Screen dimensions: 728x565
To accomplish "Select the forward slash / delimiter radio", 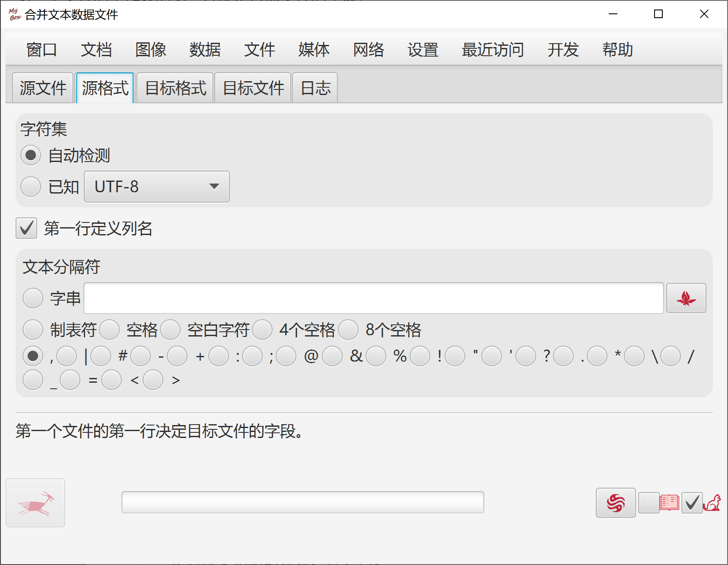I will point(671,356).
